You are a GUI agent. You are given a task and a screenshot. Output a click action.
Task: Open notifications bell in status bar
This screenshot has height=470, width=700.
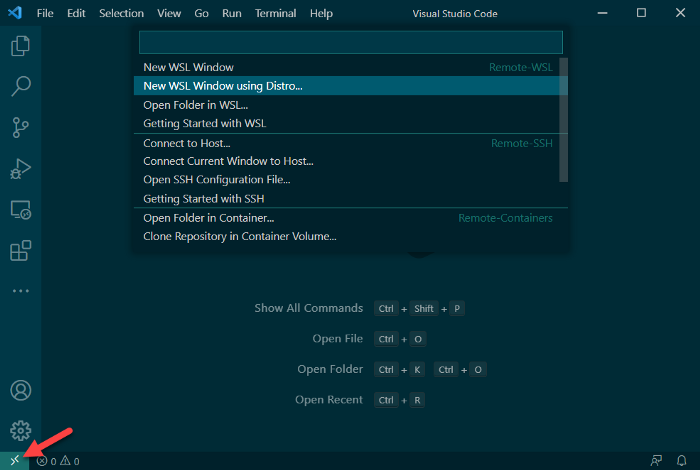682,461
